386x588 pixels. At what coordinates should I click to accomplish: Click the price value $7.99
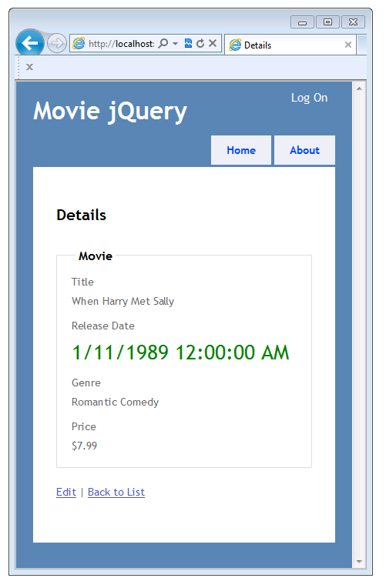[84, 446]
